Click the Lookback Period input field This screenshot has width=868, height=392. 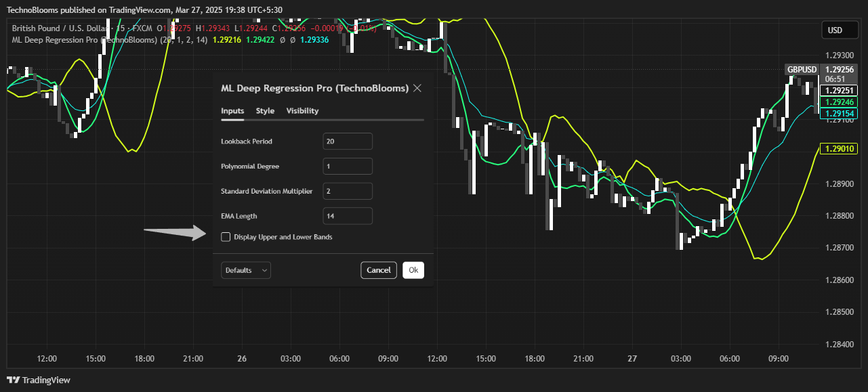[x=348, y=141]
